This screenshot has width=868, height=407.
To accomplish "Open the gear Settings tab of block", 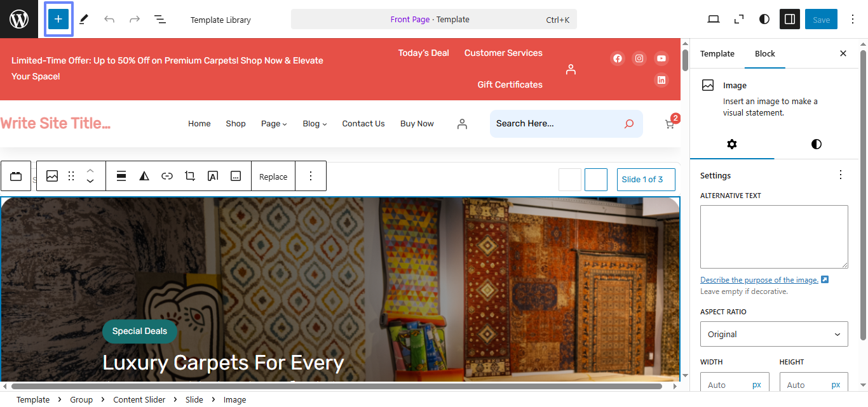I will (732, 144).
